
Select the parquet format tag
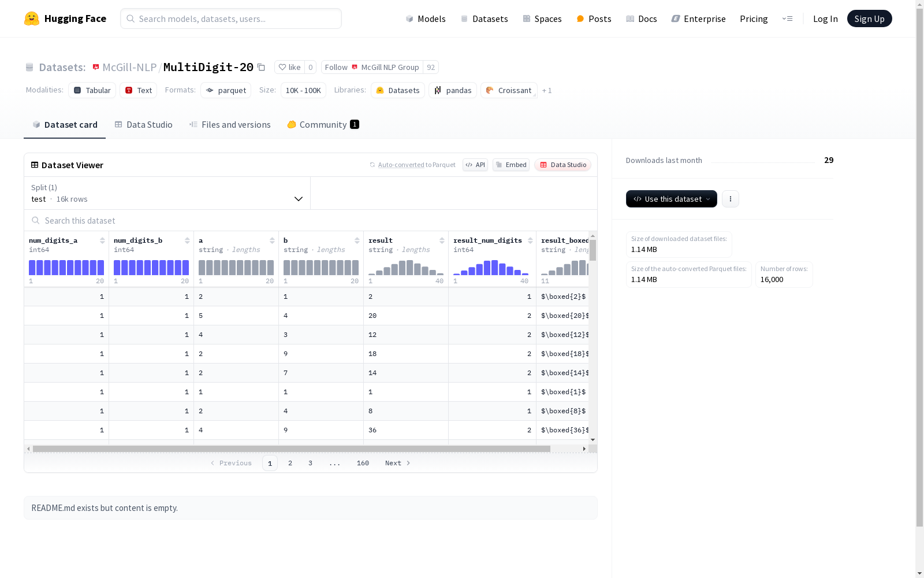[226, 90]
